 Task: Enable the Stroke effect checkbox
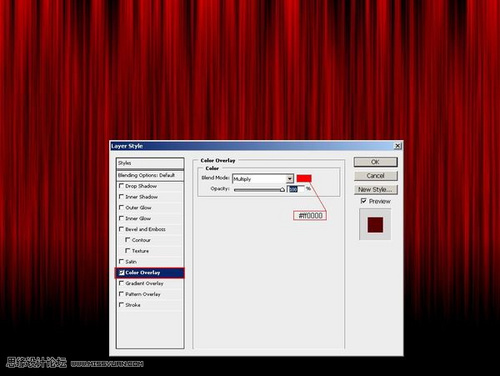point(121,305)
